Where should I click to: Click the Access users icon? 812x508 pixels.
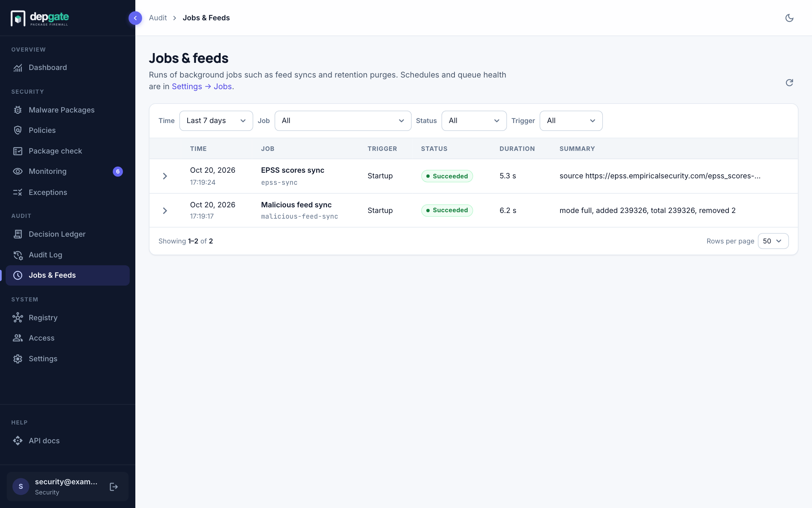(x=18, y=338)
